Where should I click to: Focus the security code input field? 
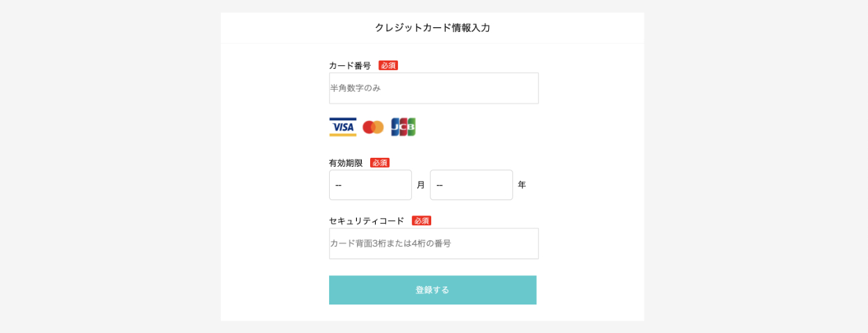(433, 243)
